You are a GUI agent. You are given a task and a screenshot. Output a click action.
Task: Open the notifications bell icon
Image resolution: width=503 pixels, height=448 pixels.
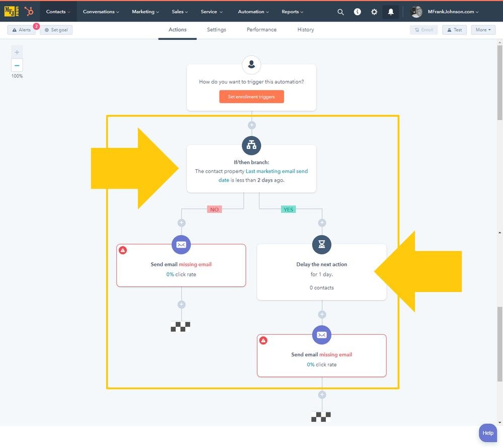click(x=391, y=11)
